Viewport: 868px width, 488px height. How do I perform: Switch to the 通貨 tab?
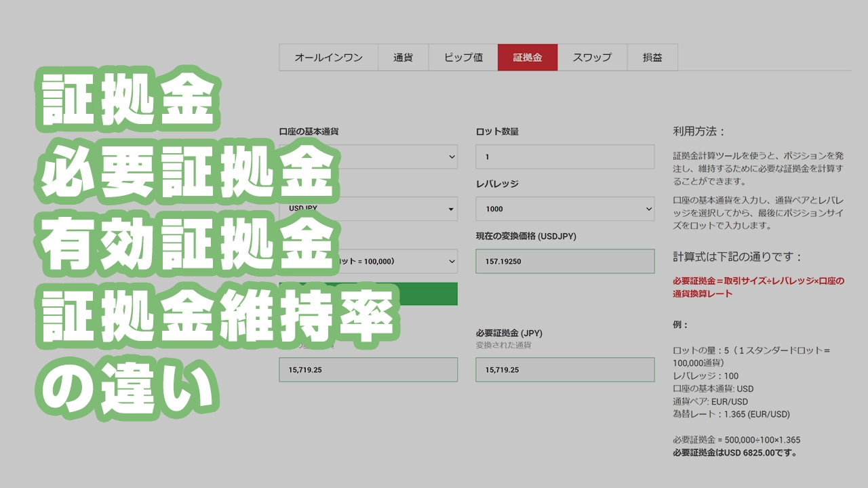[403, 58]
